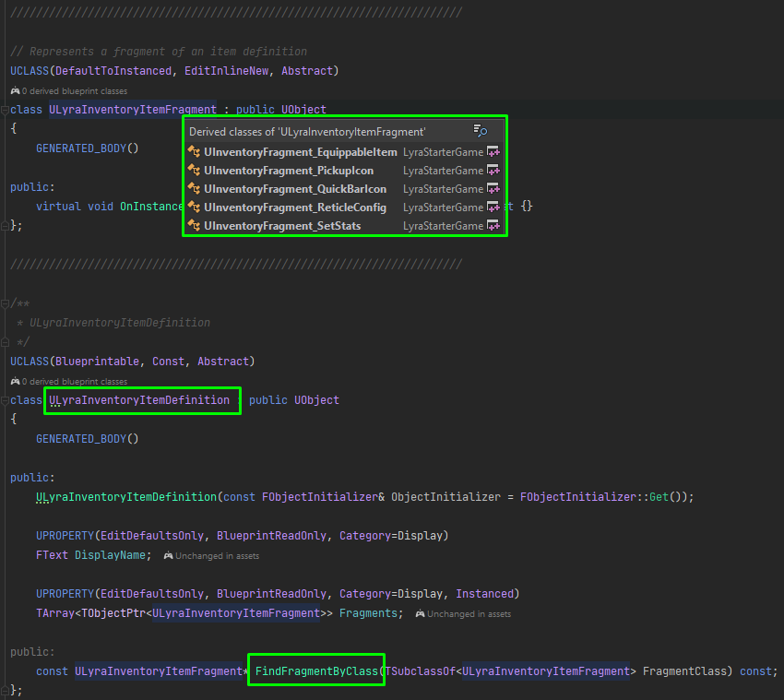This screenshot has height=700, width=784.
Task: Click gamepad icon next to DisplayName declaration
Action: 168,555
